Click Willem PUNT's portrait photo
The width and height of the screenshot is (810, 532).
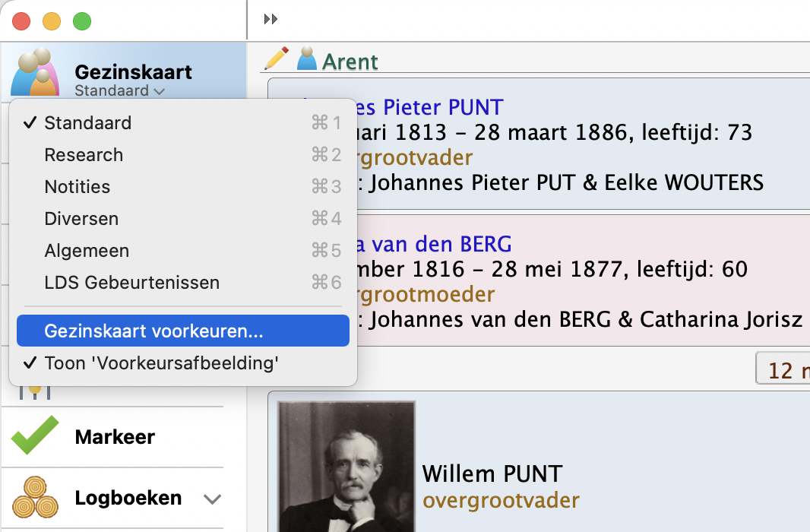point(346,467)
